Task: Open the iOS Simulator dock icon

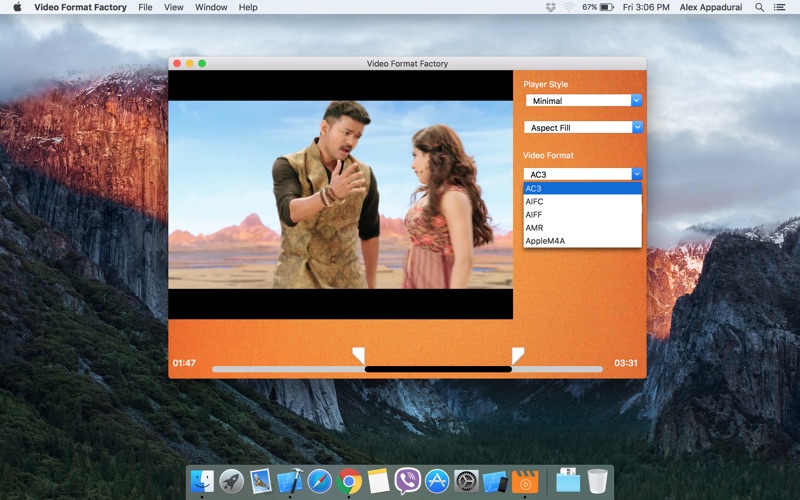Action: pos(495,481)
